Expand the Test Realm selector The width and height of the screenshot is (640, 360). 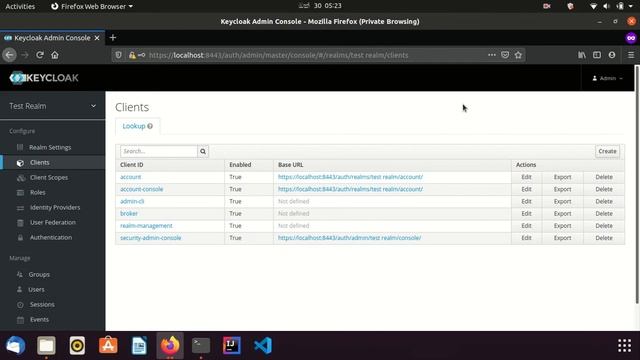tap(52, 106)
